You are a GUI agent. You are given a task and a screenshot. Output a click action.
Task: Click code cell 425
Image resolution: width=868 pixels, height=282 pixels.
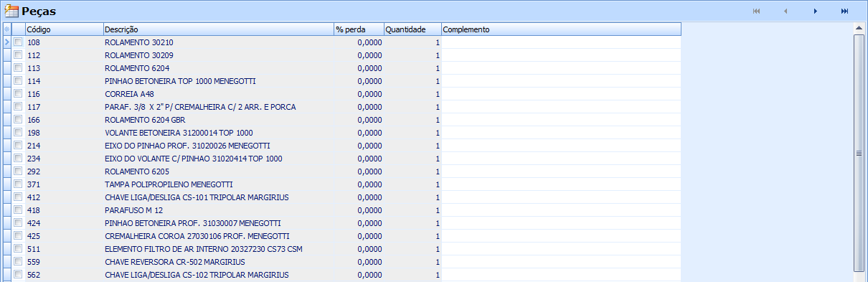coord(64,236)
